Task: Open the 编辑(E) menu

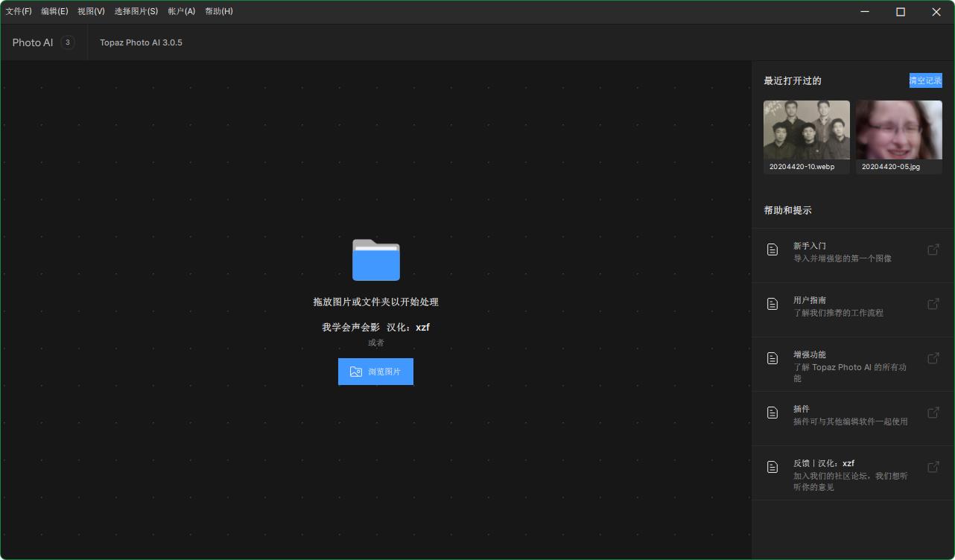Action: (x=54, y=11)
